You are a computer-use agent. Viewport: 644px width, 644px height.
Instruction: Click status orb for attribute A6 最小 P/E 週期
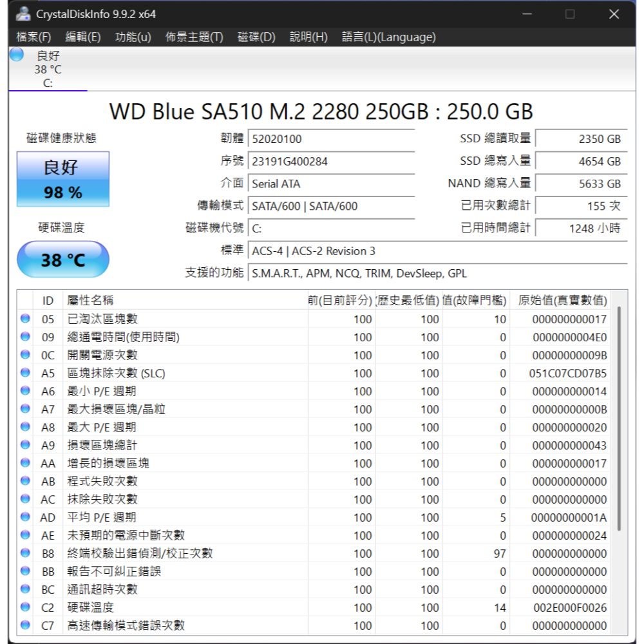click(x=25, y=391)
